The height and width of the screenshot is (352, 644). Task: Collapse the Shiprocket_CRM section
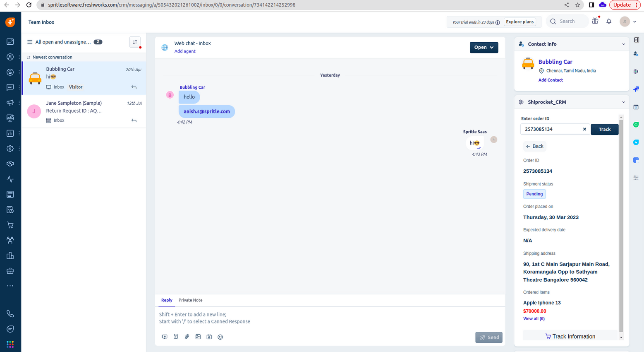coord(624,102)
